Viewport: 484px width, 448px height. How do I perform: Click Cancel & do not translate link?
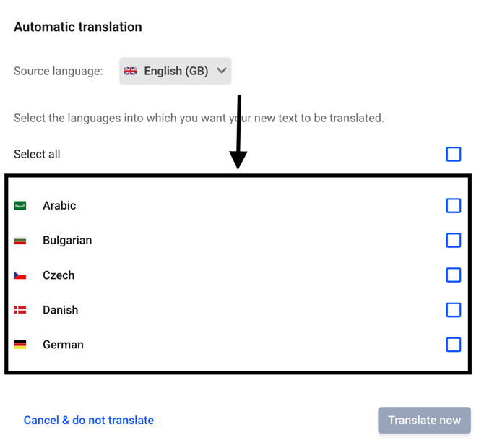pyautogui.click(x=89, y=421)
